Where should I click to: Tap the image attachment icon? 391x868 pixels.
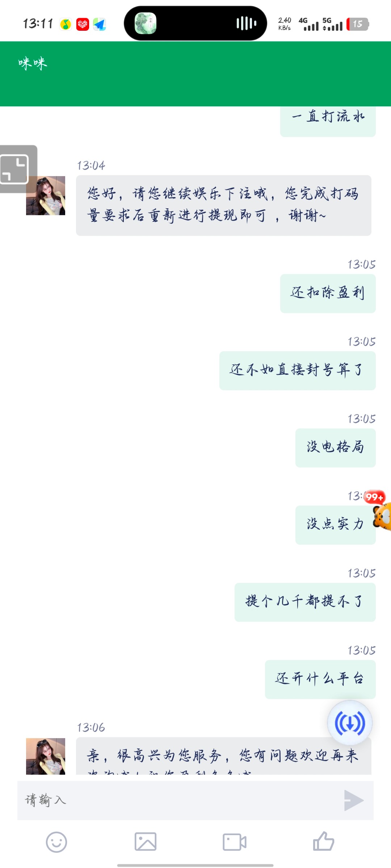point(146,842)
